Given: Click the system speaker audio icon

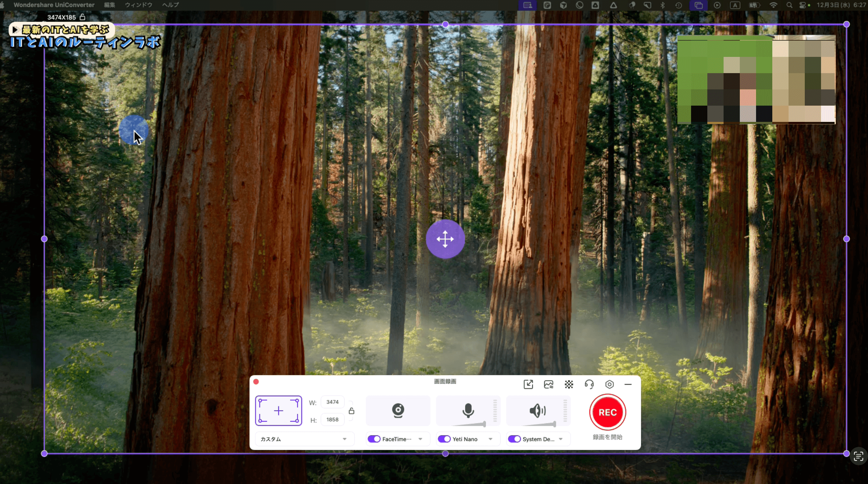Looking at the screenshot, I should (537, 411).
